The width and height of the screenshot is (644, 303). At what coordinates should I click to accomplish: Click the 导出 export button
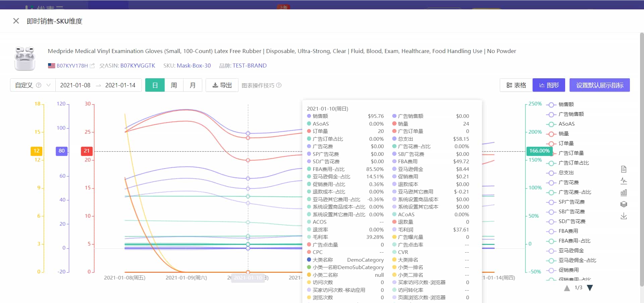222,85
